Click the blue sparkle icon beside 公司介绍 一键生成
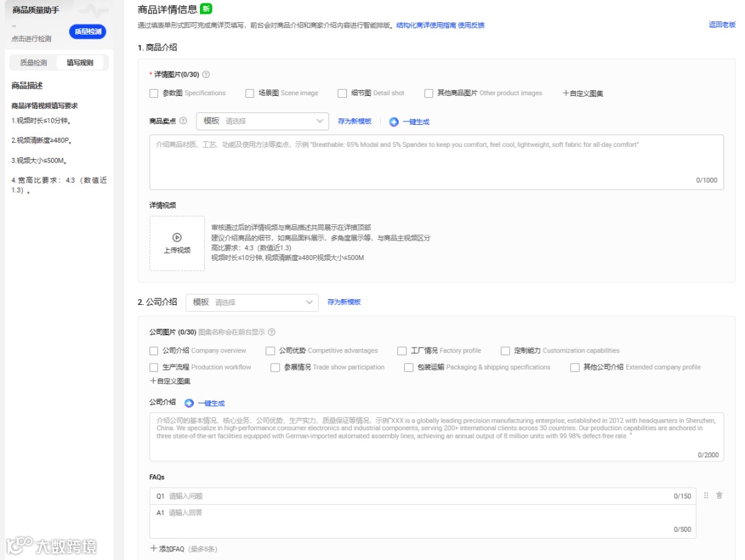 tap(189, 403)
